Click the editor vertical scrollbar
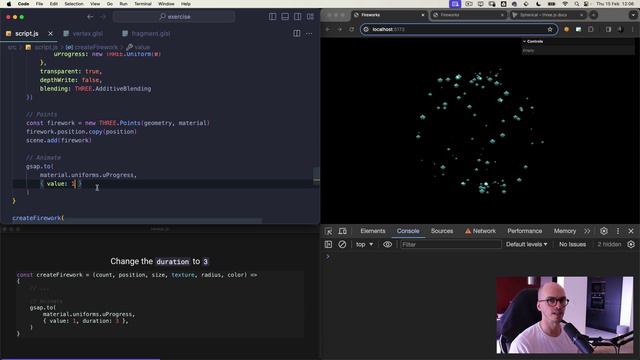The width and height of the screenshot is (640, 360). [x=316, y=176]
